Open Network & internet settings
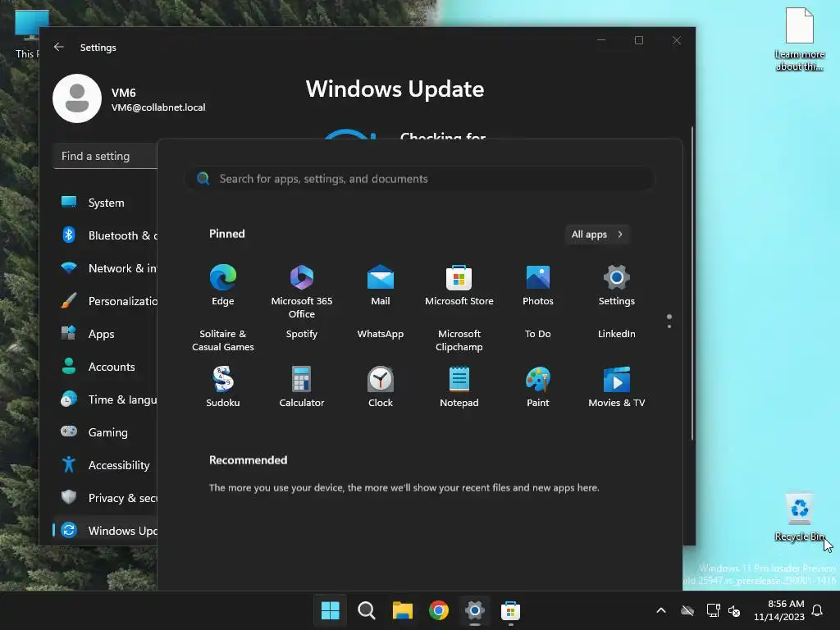This screenshot has height=630, width=840. click(105, 268)
